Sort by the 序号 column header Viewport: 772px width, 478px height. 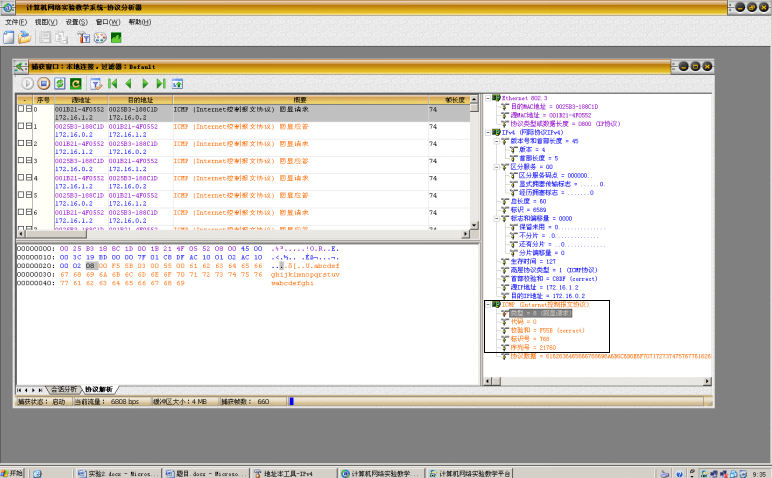tap(43, 100)
